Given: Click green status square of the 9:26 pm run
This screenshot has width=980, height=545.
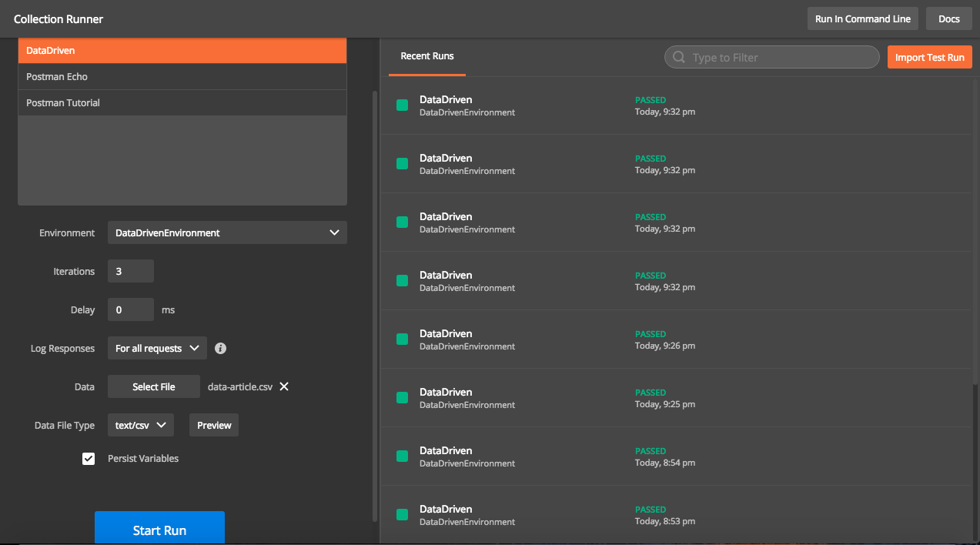Looking at the screenshot, I should click(x=402, y=339).
